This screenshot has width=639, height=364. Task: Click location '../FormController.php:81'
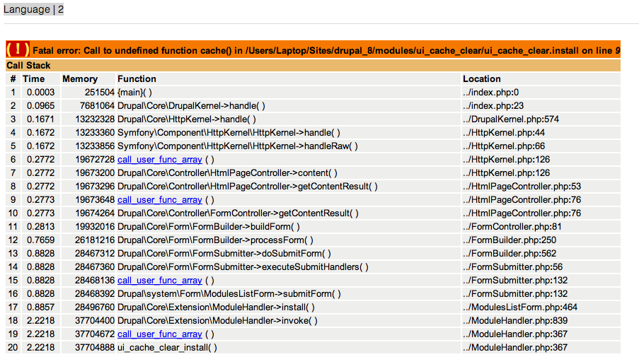tap(512, 227)
